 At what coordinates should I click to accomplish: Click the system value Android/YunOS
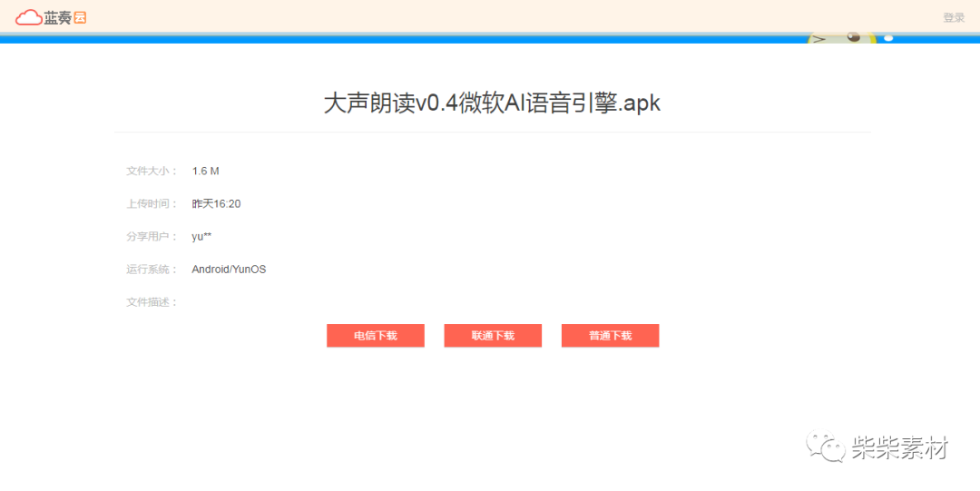229,270
